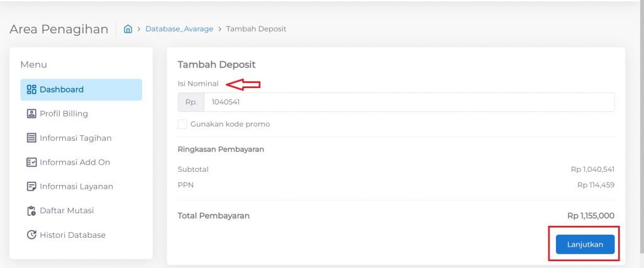Click the Informasi Tagihan receipt icon
644x268 pixels.
(31, 138)
